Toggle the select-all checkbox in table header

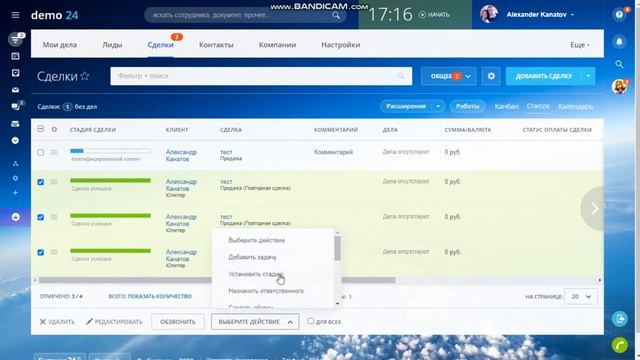pyautogui.click(x=40, y=129)
